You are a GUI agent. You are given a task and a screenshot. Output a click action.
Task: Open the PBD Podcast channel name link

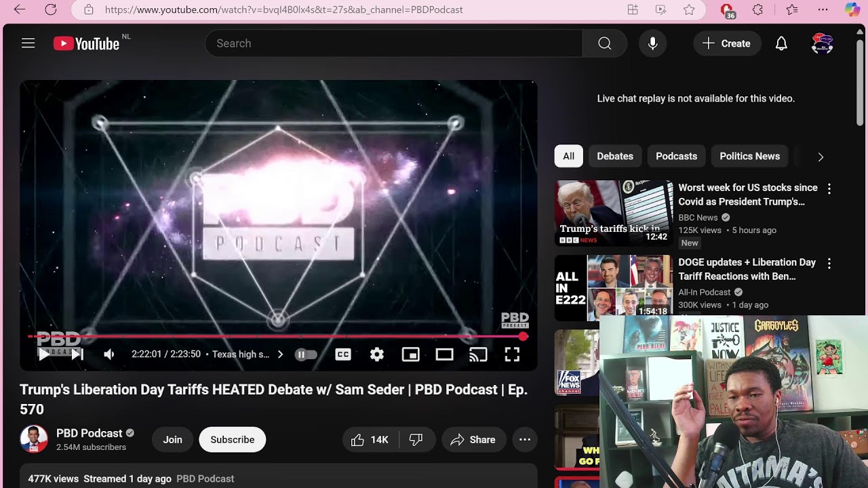(90, 433)
